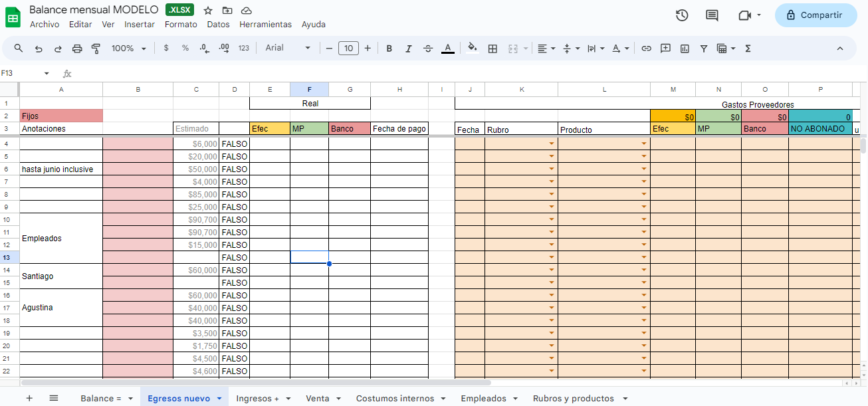Merge cells with the Merge icon
The image size is (868, 406).
512,48
